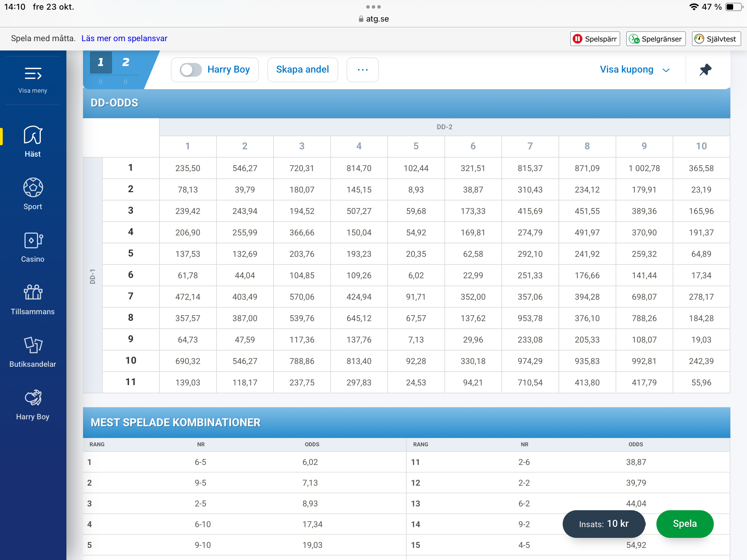
Task: Open Läs mer om spelansvar link
Action: point(124,38)
